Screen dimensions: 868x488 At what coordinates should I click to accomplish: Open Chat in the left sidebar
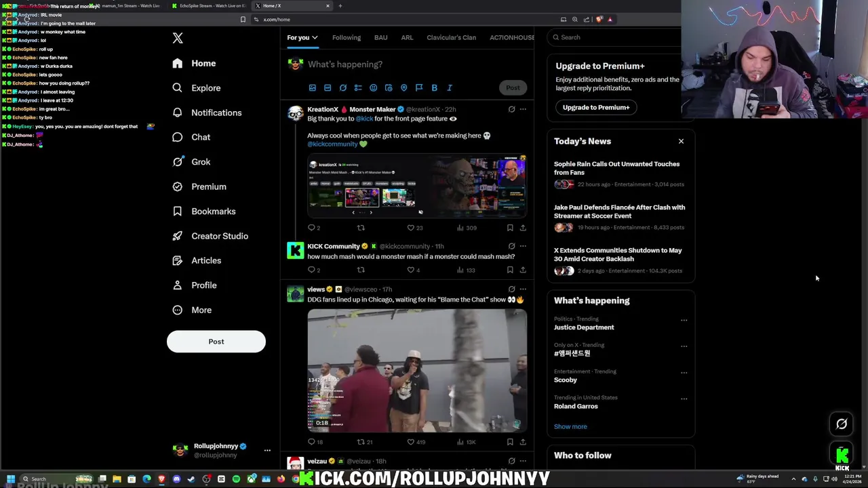point(191,137)
